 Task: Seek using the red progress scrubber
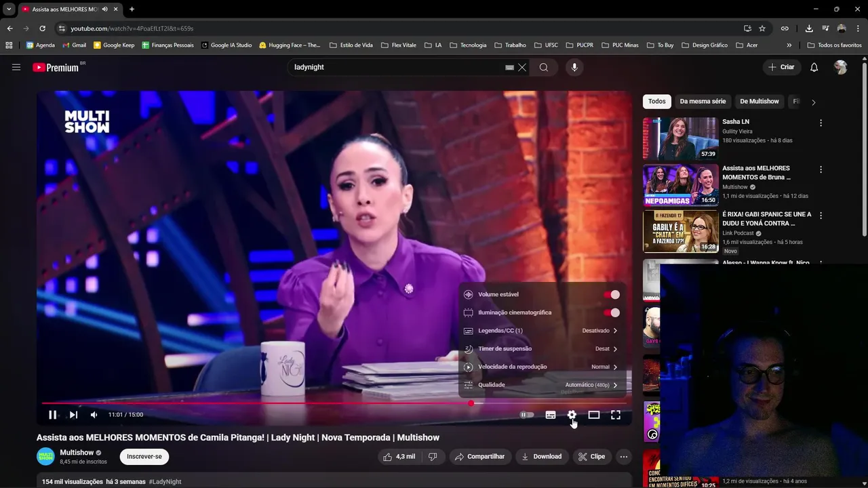tap(471, 404)
